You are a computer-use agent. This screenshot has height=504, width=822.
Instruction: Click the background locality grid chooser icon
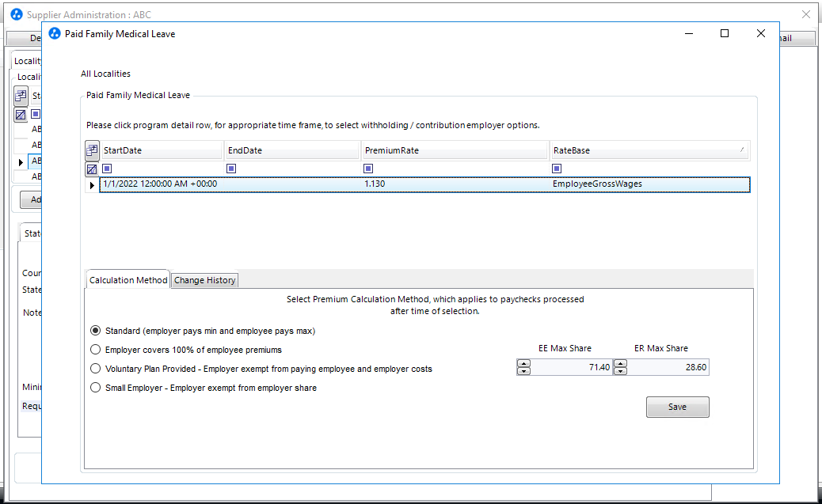pos(21,96)
